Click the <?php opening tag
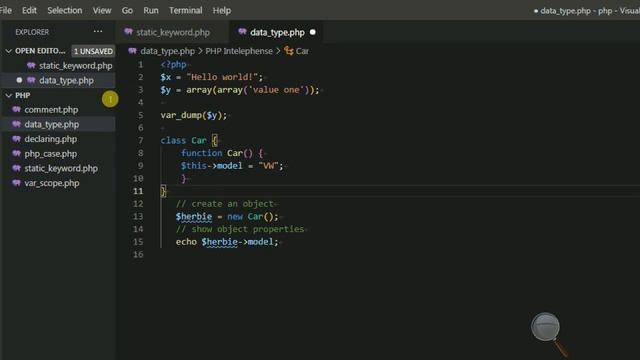 [x=173, y=65]
